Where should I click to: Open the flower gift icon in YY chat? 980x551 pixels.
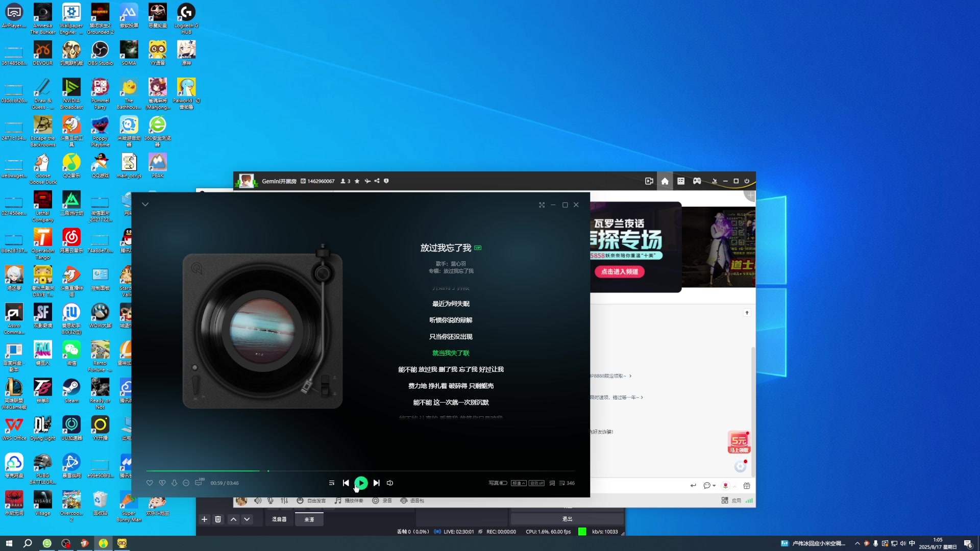(725, 486)
